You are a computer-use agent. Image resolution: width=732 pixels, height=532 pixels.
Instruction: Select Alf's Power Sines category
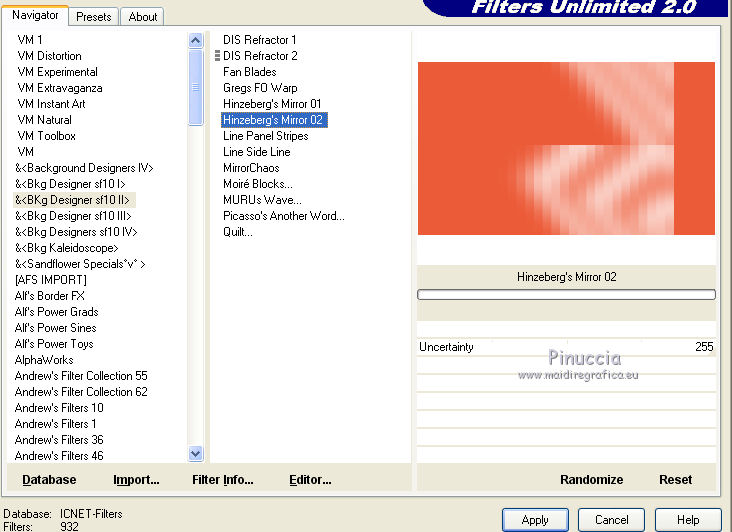point(55,328)
